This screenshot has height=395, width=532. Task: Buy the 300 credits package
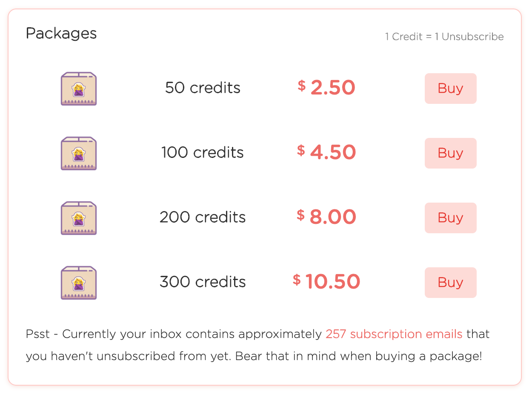(x=450, y=283)
